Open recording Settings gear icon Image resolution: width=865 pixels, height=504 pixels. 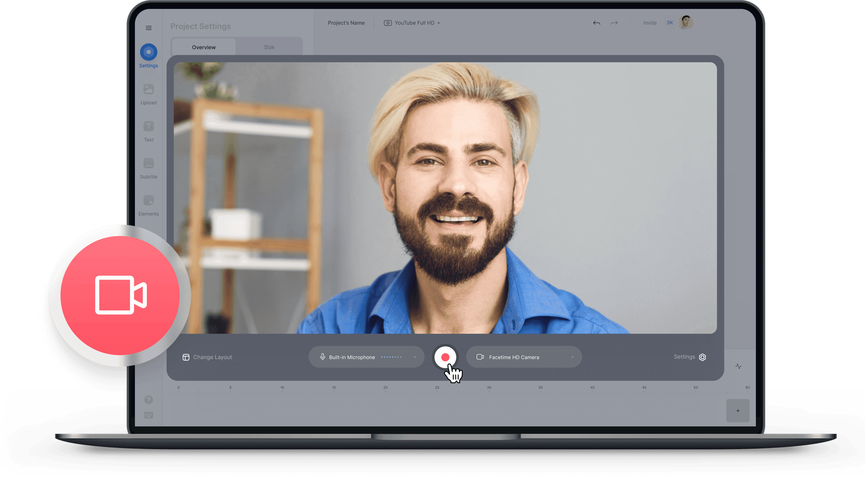[x=702, y=357]
